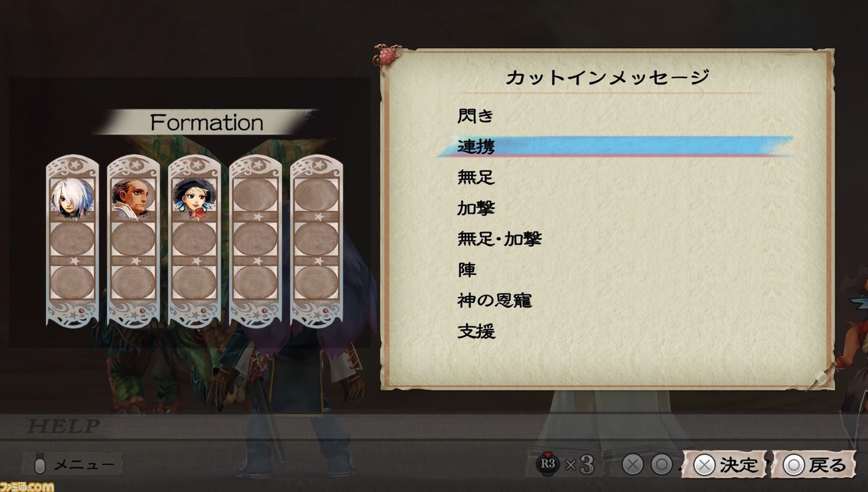Choose 閃き from the message list

click(475, 116)
